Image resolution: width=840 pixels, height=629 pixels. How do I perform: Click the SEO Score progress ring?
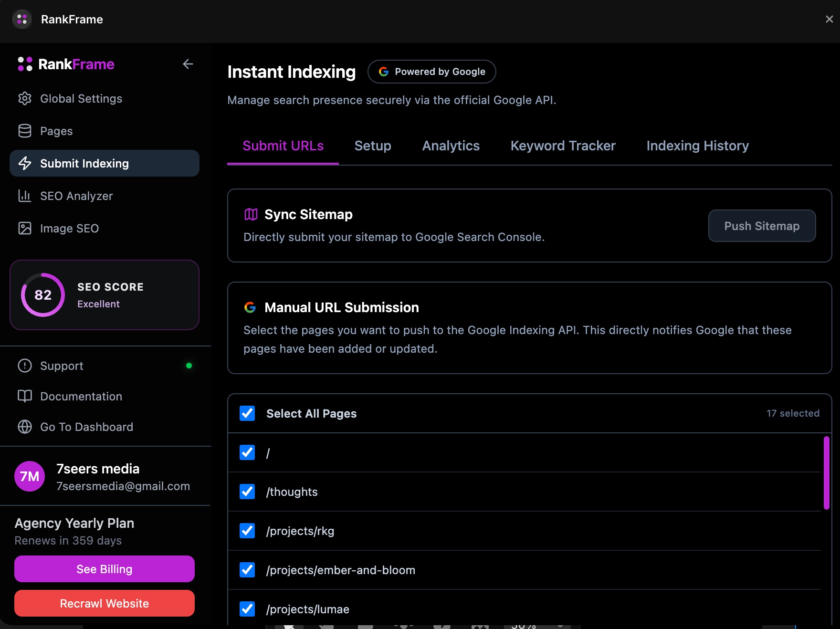pos(42,295)
